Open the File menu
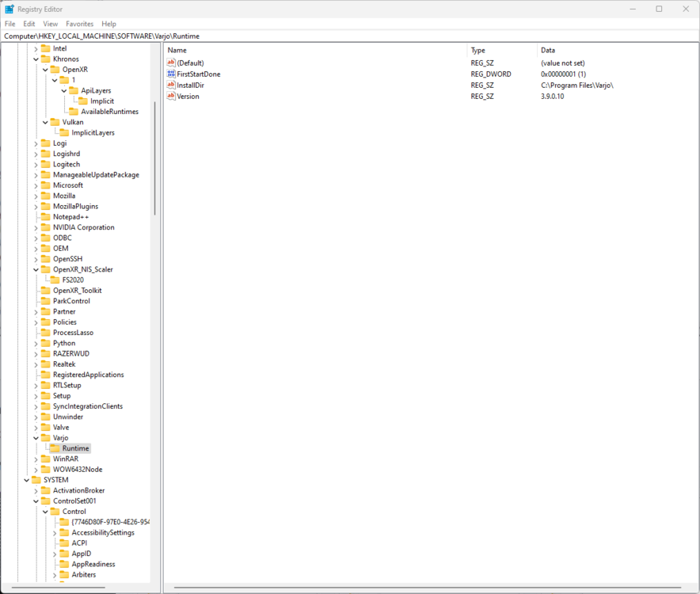 click(x=10, y=24)
